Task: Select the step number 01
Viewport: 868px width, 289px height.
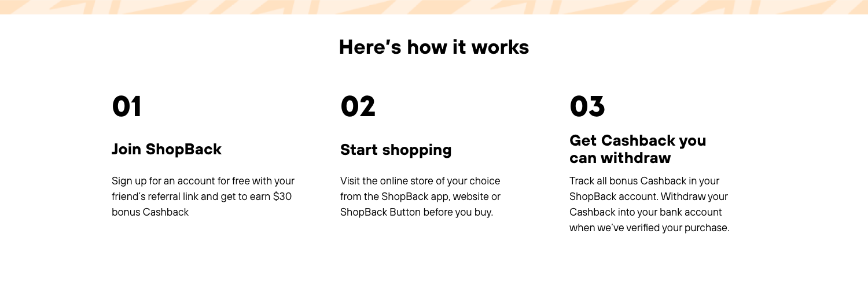Action: tap(127, 106)
